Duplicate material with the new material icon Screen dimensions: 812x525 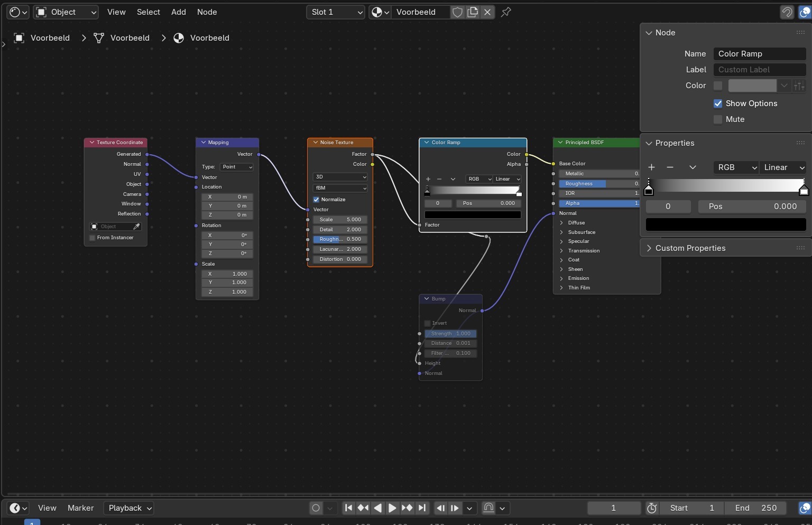[473, 12]
